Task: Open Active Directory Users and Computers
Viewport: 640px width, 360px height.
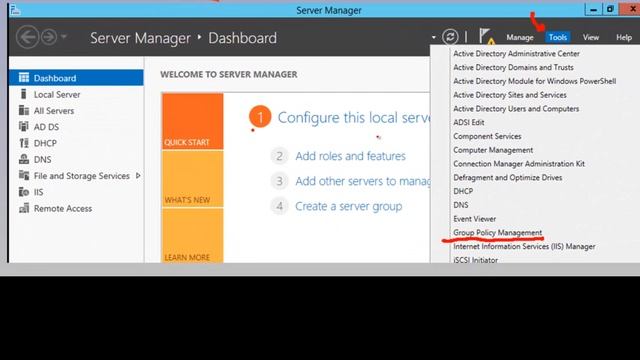Action: coord(516,109)
